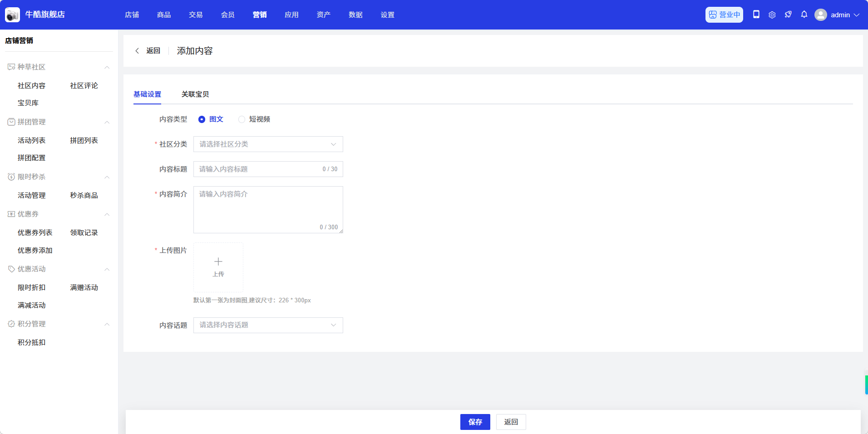Switch to the 关联宝贝 tab
Screen dimensions: 868x434
[x=195, y=94]
